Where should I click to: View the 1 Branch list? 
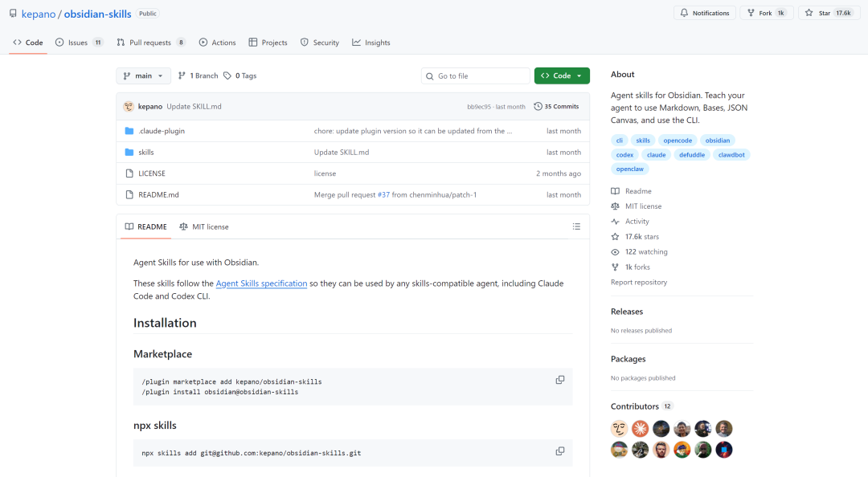pos(199,75)
